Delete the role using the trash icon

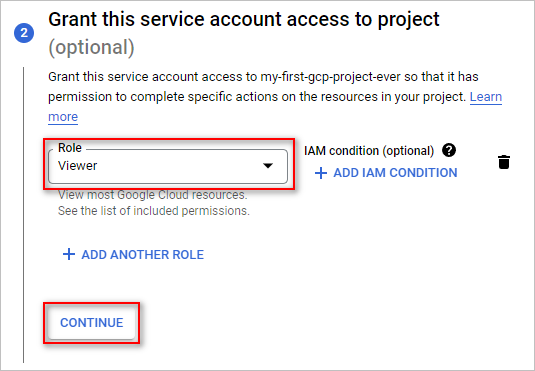pos(504,162)
